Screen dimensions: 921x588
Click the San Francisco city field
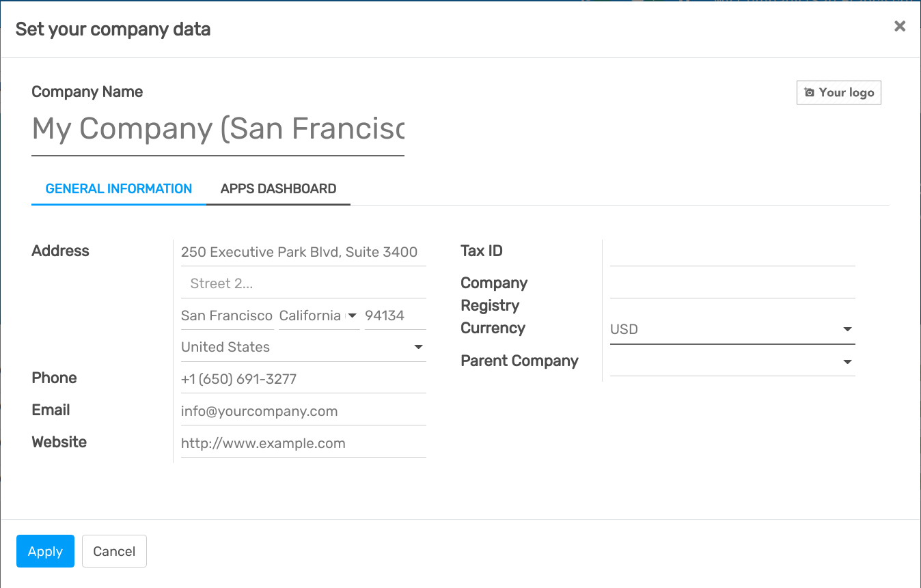click(227, 316)
